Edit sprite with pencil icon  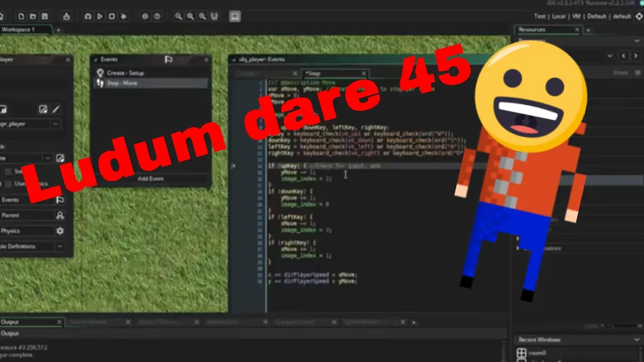[56, 109]
